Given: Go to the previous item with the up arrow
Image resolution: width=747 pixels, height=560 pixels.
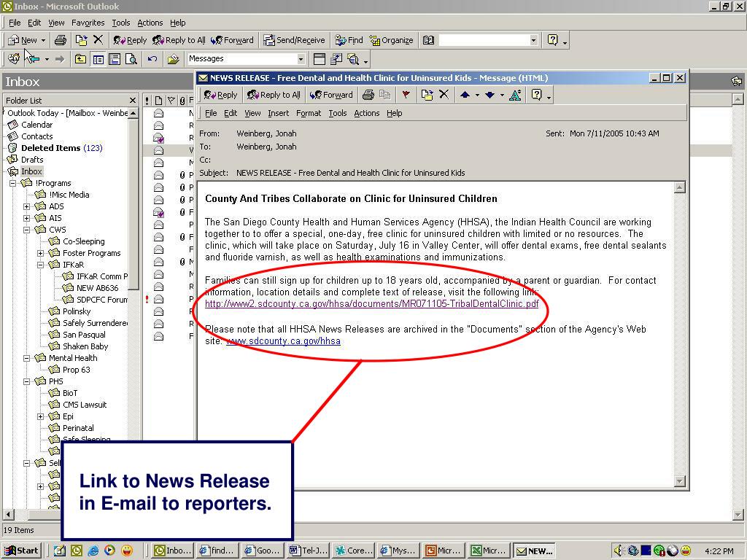Looking at the screenshot, I should click(465, 95).
